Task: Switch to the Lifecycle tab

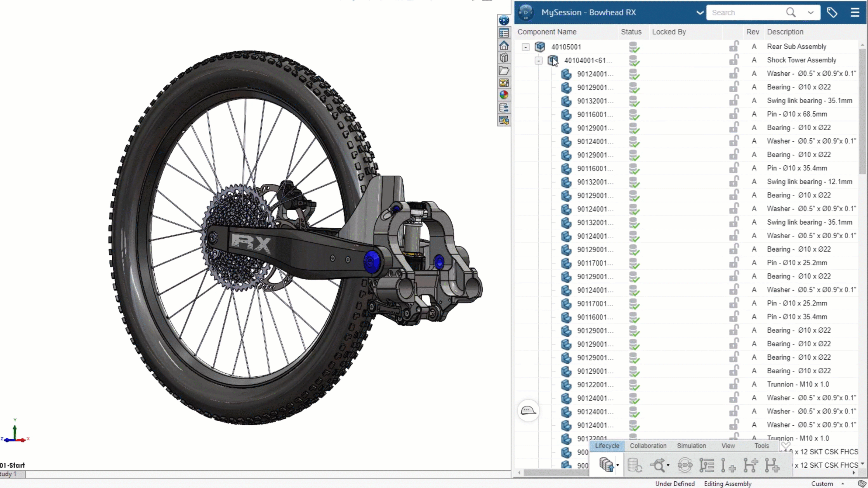Action: coord(607,446)
